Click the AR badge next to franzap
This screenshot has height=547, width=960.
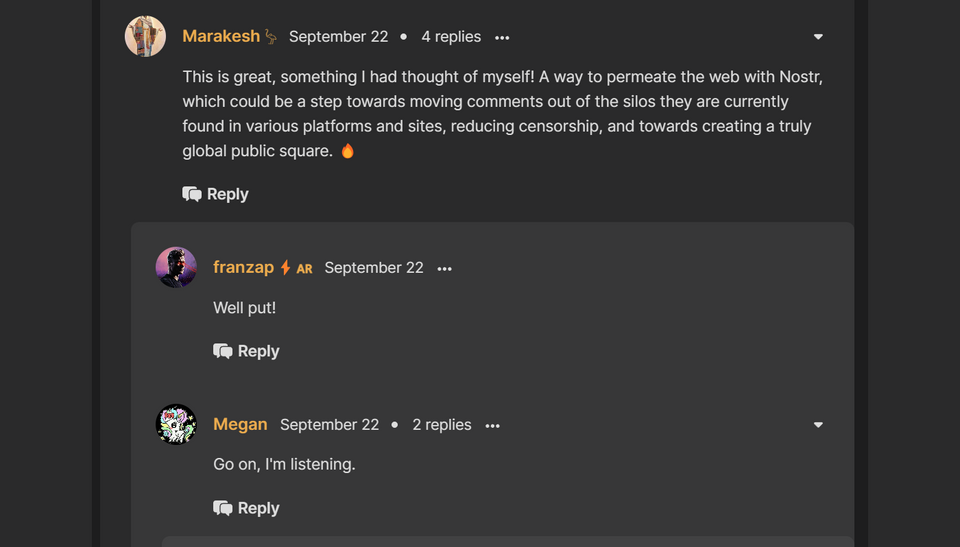coord(304,269)
